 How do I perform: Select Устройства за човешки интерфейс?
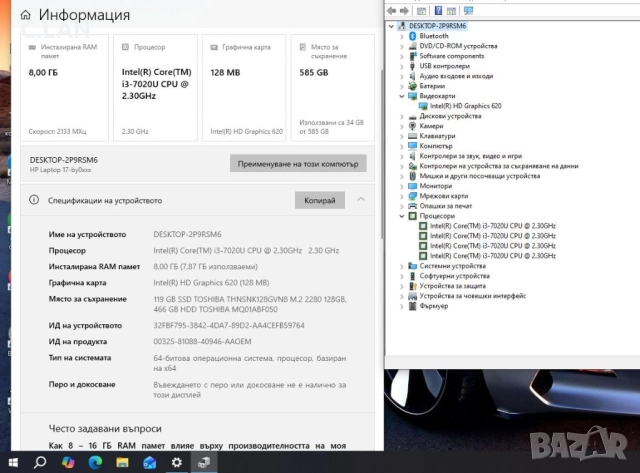click(x=473, y=296)
